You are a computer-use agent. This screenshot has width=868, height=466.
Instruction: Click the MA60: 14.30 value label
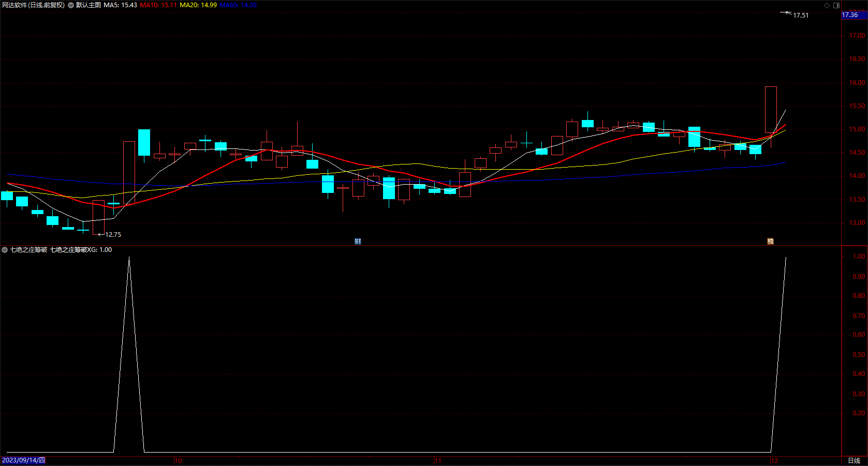[x=238, y=5]
